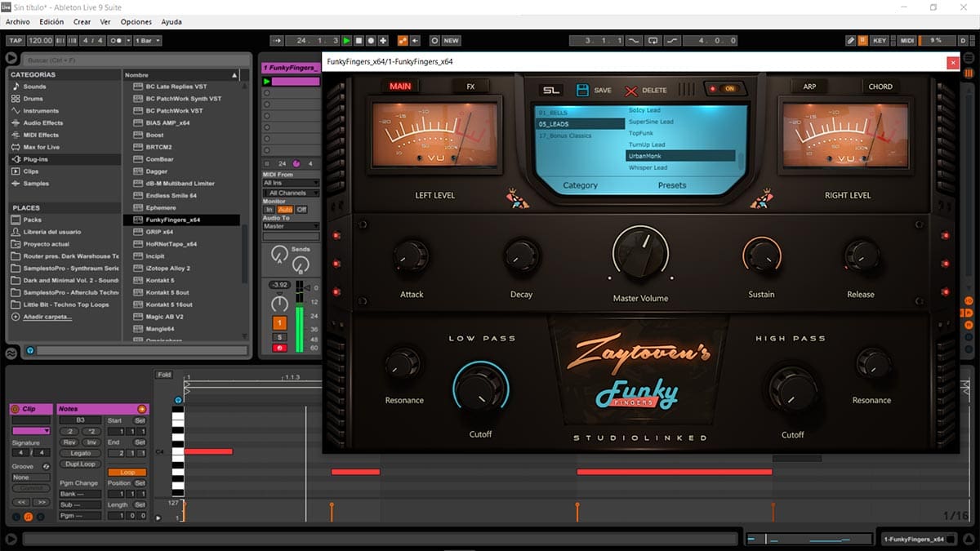This screenshot has height=551, width=980.
Task: Select Instruments category in browser
Action: (41, 111)
